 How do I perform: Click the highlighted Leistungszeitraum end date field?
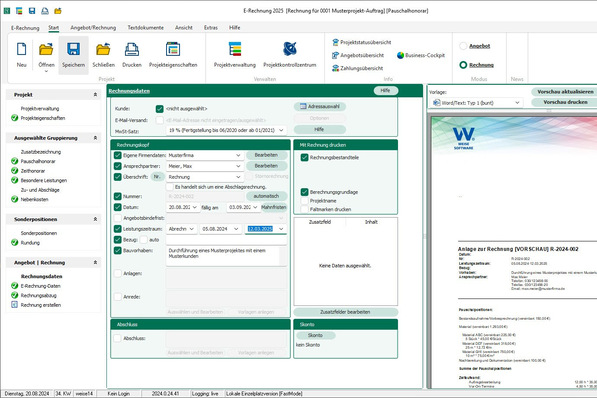click(265, 229)
